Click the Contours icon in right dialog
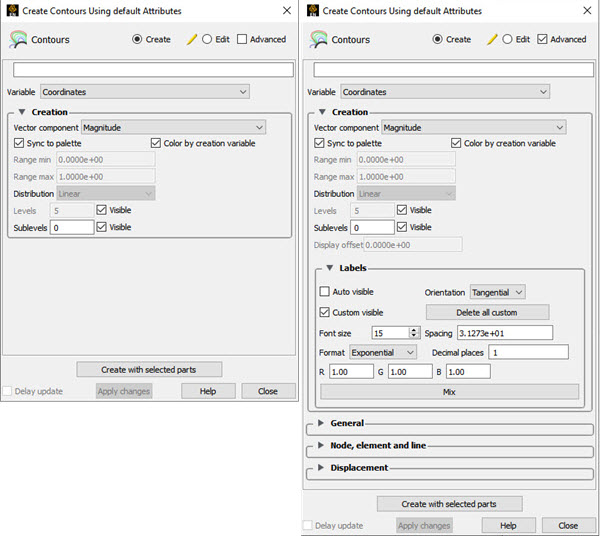Screen dimensions: 600x536 pos(318,39)
